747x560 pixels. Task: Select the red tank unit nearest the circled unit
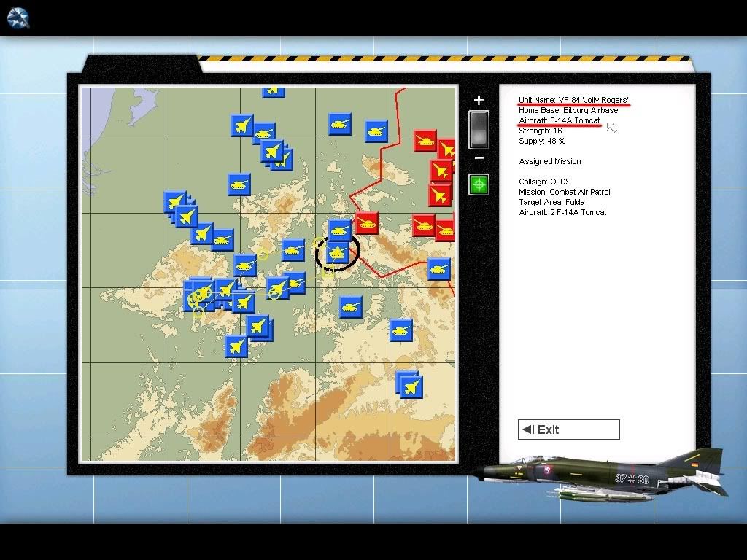pyautogui.click(x=367, y=222)
